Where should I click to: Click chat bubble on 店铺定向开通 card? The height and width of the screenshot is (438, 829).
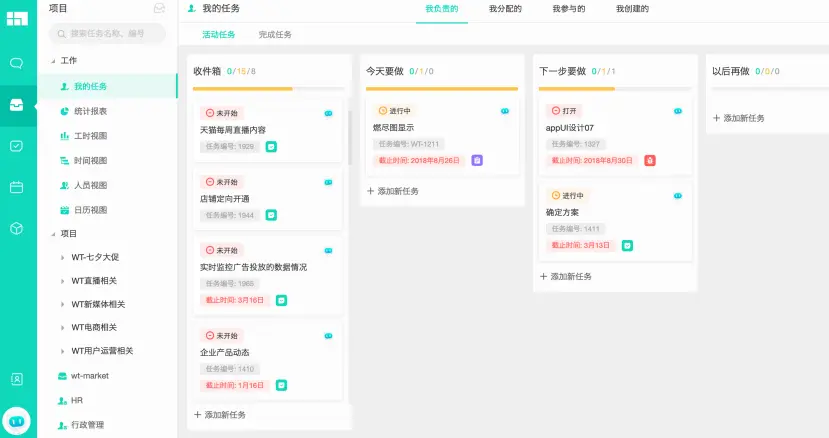coord(328,182)
